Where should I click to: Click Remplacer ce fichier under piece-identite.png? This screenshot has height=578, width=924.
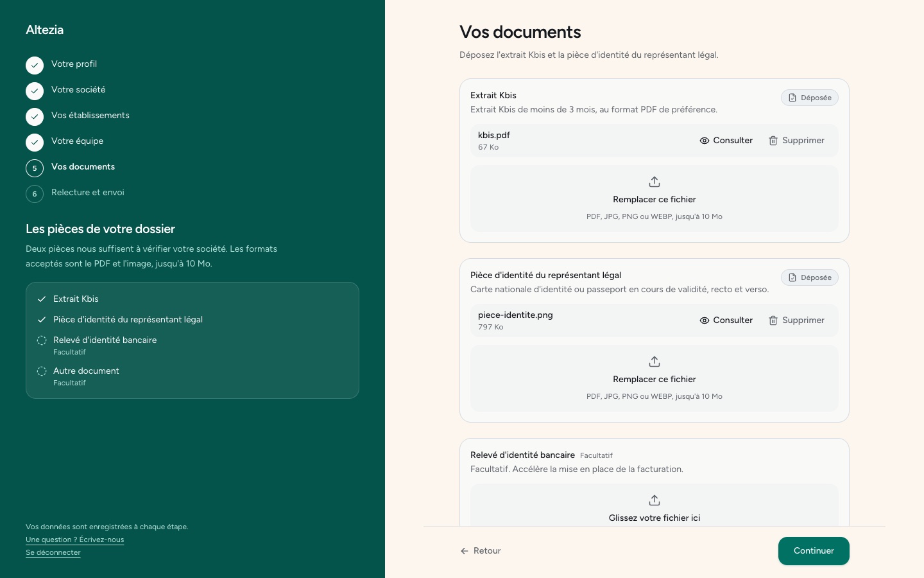(x=654, y=378)
